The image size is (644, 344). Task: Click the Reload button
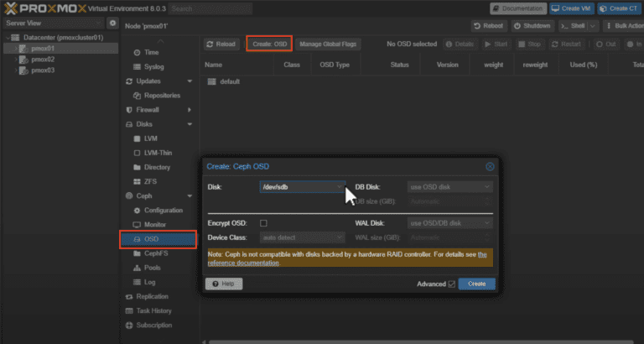[x=221, y=44]
